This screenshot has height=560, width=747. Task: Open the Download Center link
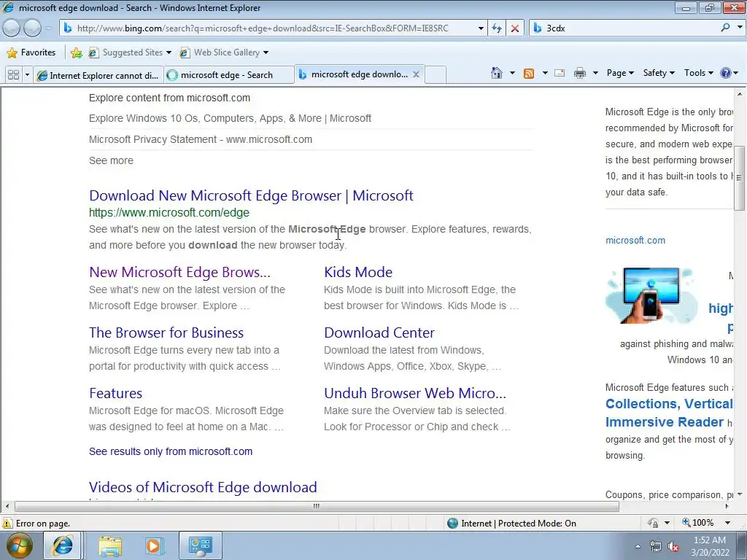379,332
